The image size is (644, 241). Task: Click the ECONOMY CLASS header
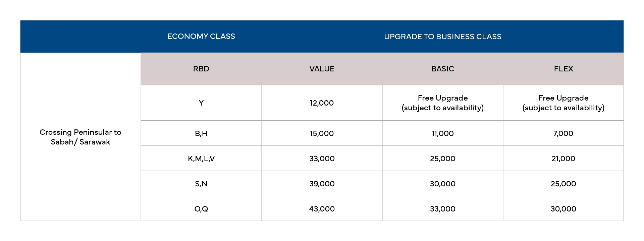(201, 36)
